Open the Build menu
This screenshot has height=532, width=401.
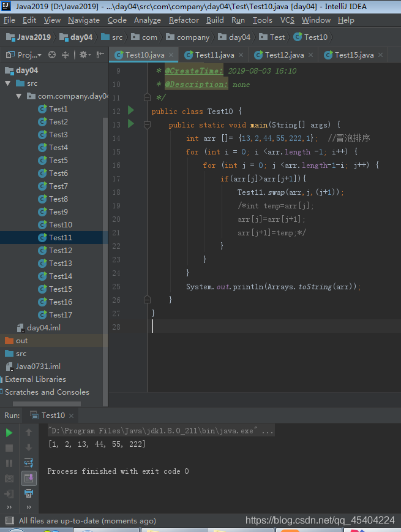(215, 20)
